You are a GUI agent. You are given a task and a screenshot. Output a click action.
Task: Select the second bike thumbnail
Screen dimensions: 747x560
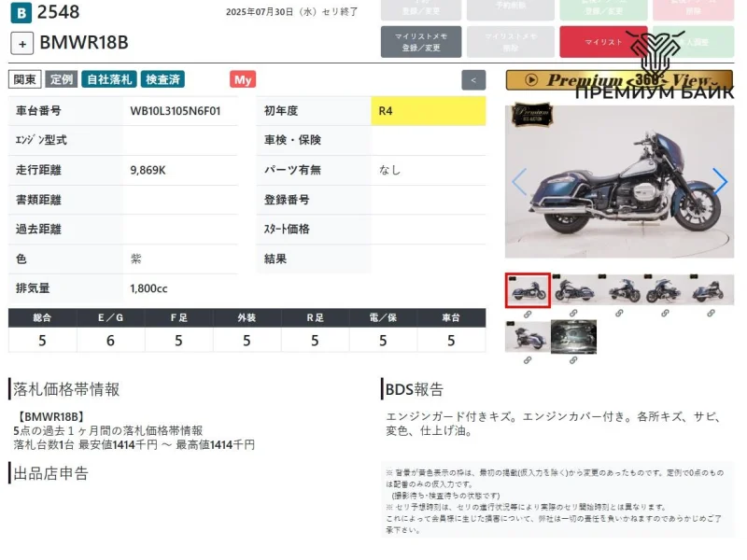pos(573,290)
